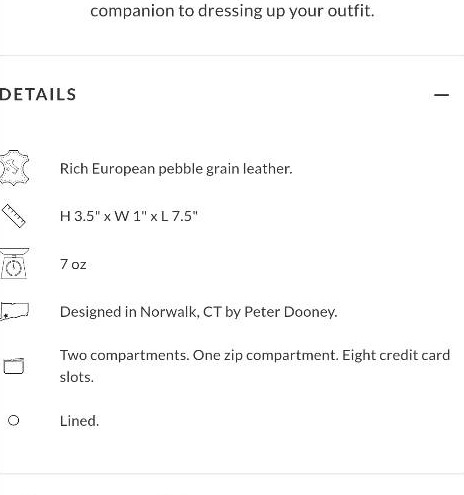Click the Two compartments description text
Viewport: 464px width, 495px height.
click(255, 366)
